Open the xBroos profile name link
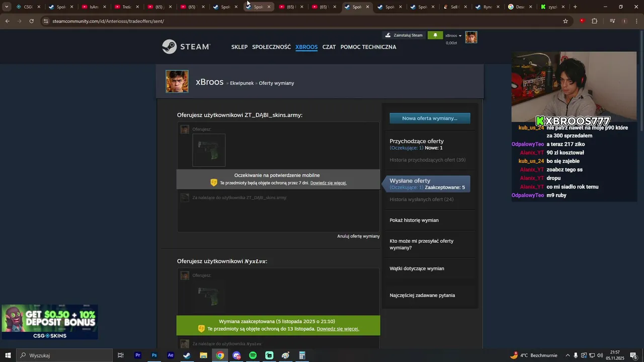This screenshot has width=644, height=362. [209, 82]
